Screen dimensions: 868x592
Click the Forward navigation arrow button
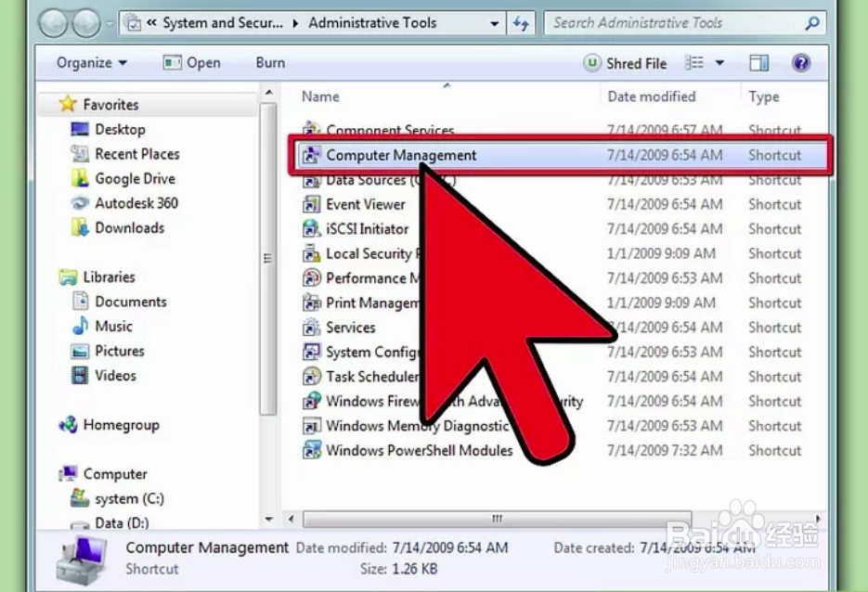click(86, 23)
